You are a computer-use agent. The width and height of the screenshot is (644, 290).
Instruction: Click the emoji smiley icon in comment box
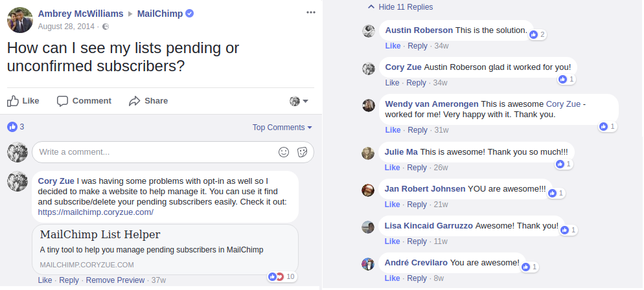pyautogui.click(x=284, y=152)
